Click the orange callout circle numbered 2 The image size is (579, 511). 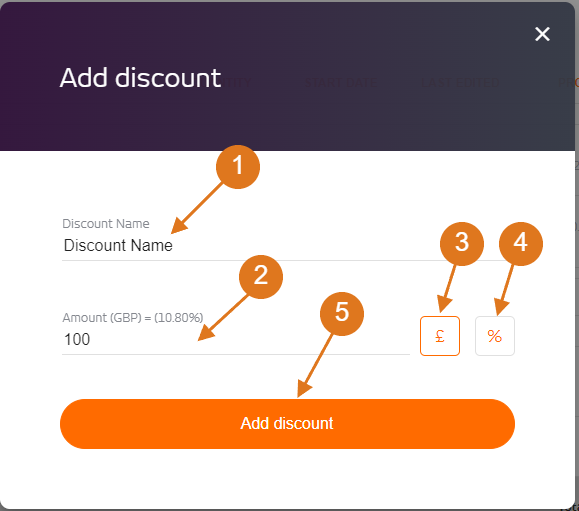261,277
